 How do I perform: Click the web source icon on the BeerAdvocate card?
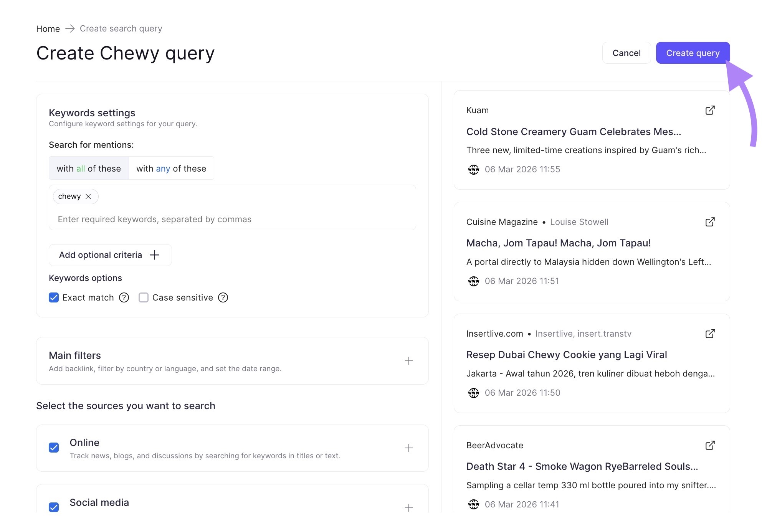pos(474,504)
